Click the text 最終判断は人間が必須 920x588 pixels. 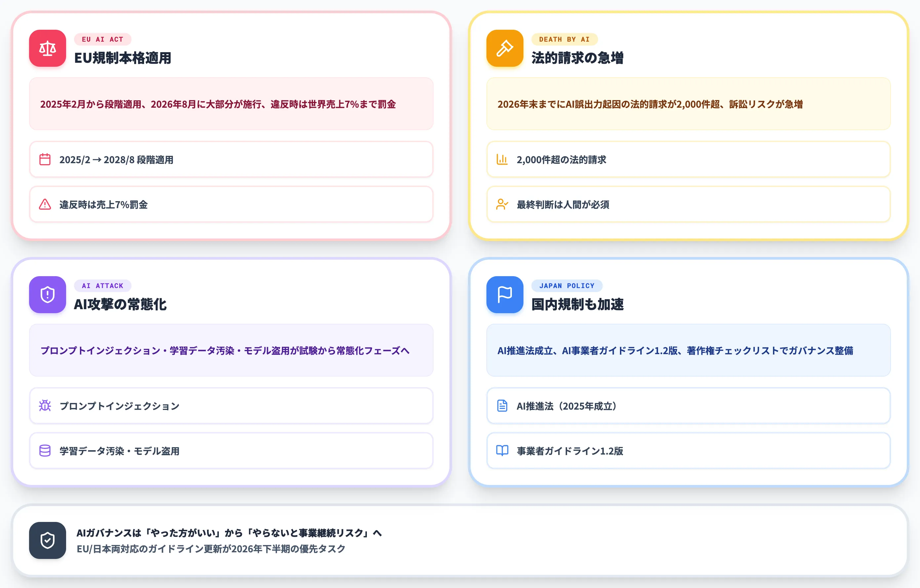tap(563, 205)
